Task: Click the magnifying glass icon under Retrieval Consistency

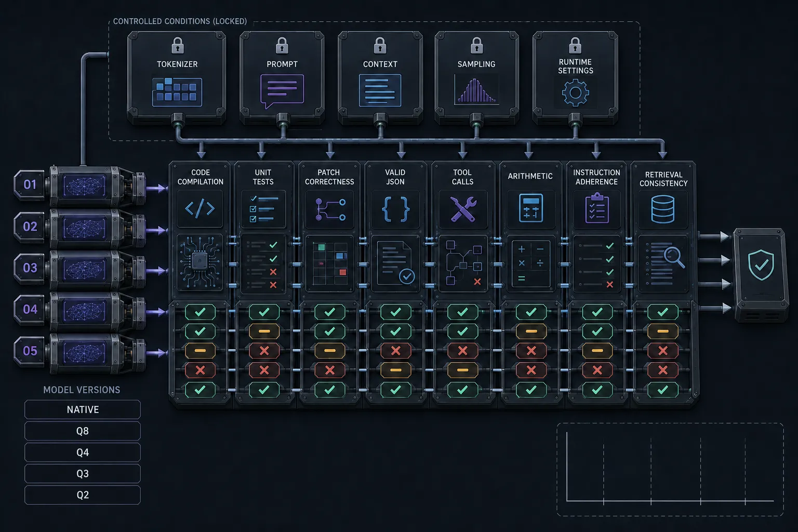Action: pyautogui.click(x=674, y=257)
